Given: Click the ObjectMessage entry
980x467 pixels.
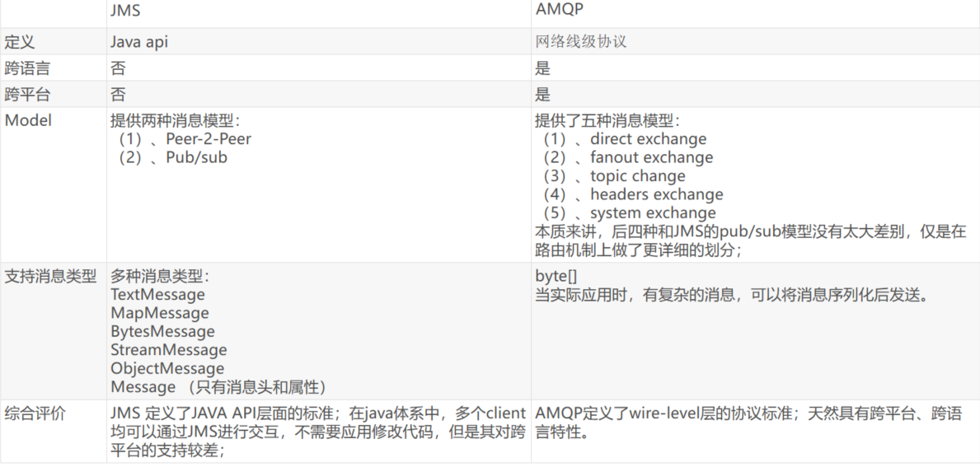Looking at the screenshot, I should (167, 368).
